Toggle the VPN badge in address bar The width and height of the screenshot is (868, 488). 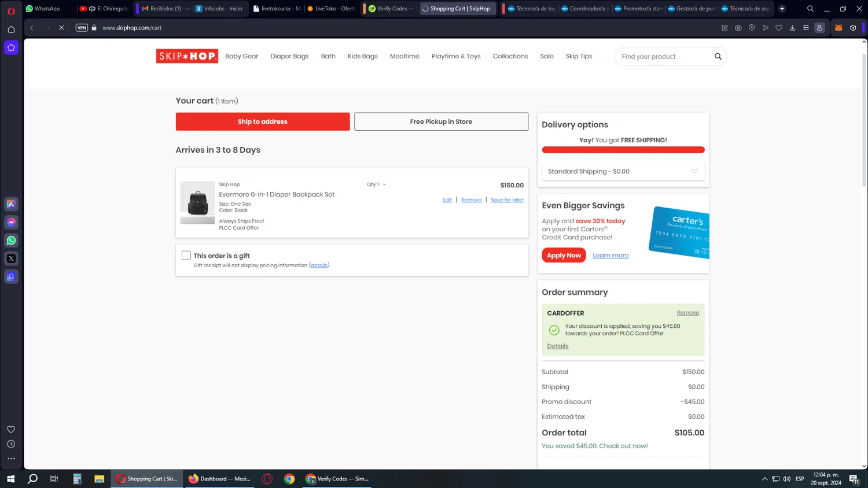coord(82,28)
